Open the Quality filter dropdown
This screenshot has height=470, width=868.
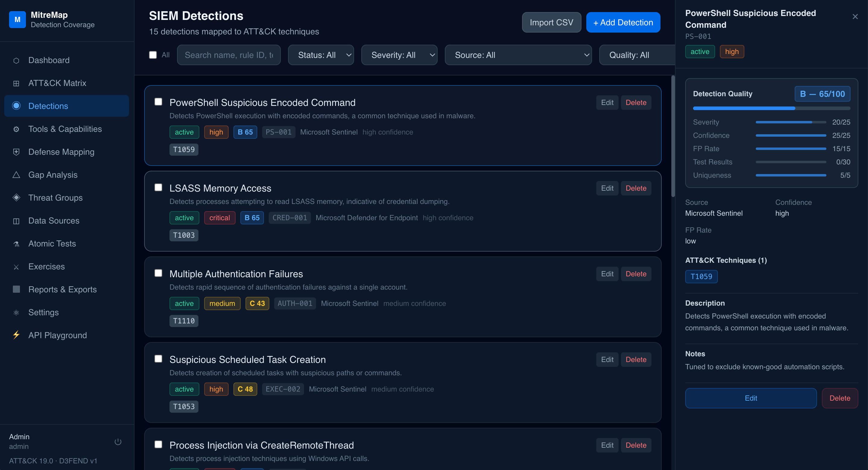(637, 55)
